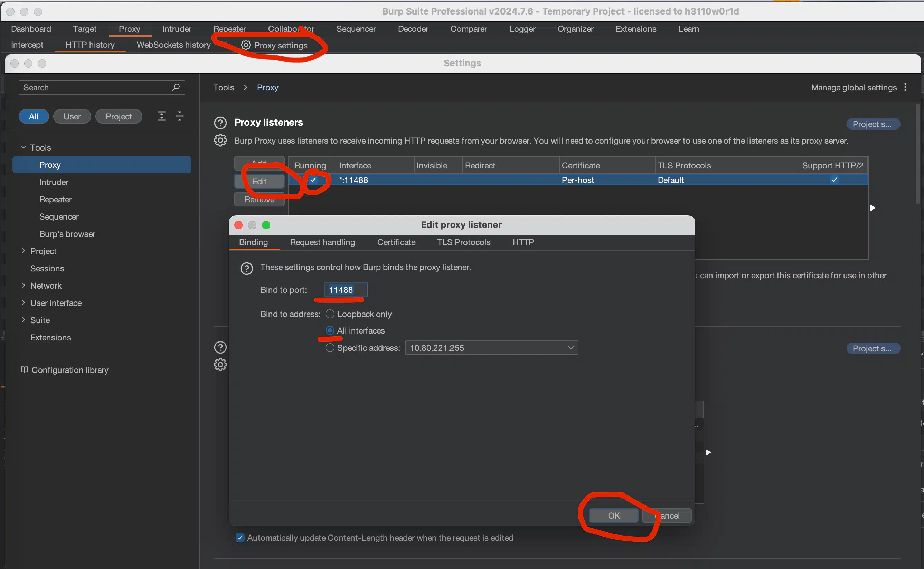Screen dimensions: 924x569
Task: Toggle Support HTTP/2 checkbox for listener
Action: [835, 180]
